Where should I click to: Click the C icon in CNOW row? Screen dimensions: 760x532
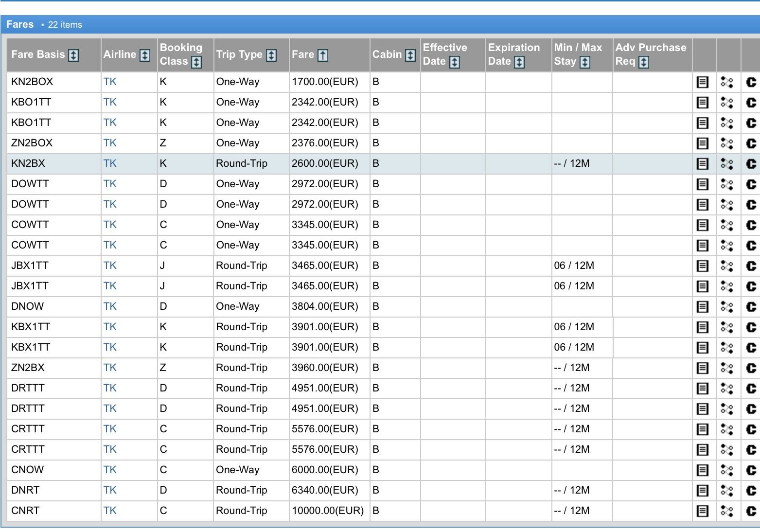click(751, 470)
